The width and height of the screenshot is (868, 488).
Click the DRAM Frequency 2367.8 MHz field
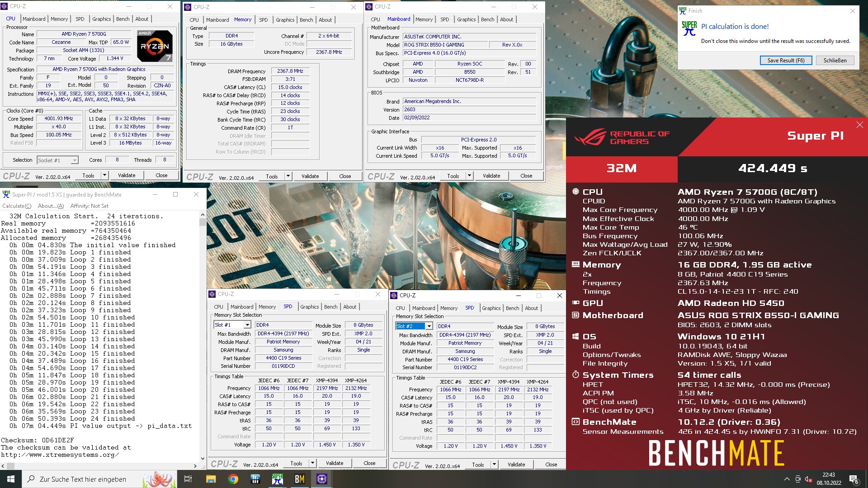pos(290,71)
